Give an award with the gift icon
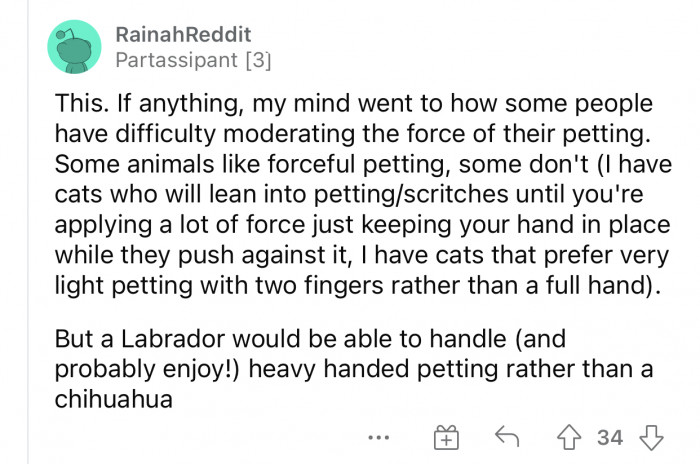 coord(446,437)
